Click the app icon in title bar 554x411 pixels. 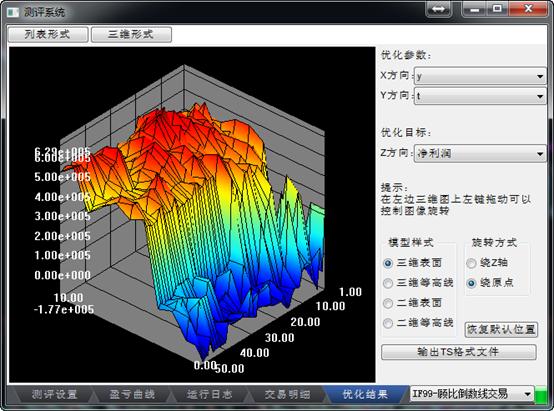13,12
